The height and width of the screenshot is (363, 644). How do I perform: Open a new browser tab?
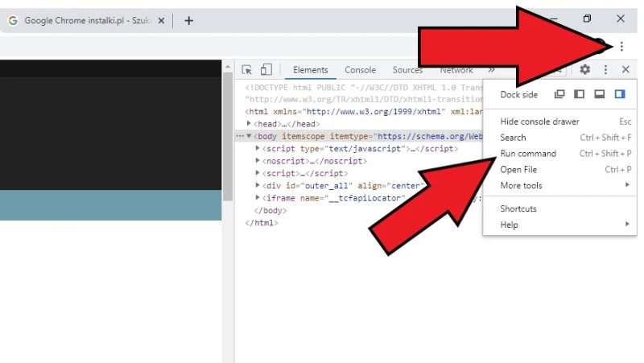188,21
